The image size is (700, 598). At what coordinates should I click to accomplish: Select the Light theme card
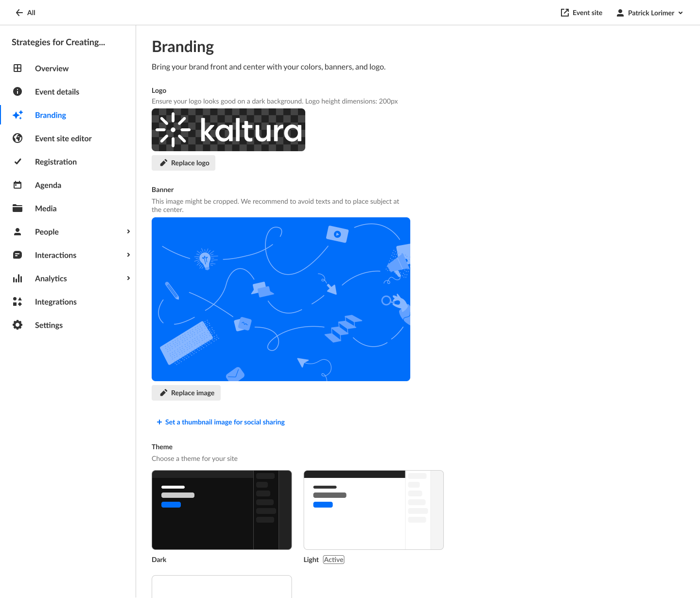tap(373, 510)
